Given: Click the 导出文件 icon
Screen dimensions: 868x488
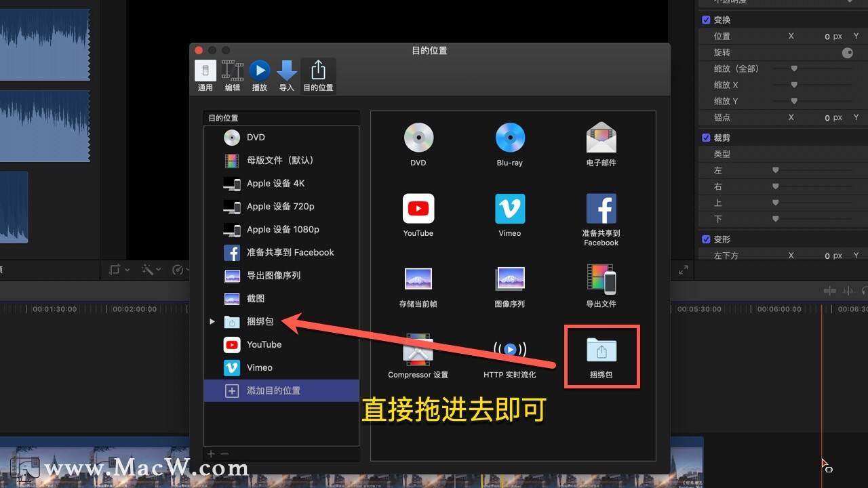Looking at the screenshot, I should click(x=601, y=279).
